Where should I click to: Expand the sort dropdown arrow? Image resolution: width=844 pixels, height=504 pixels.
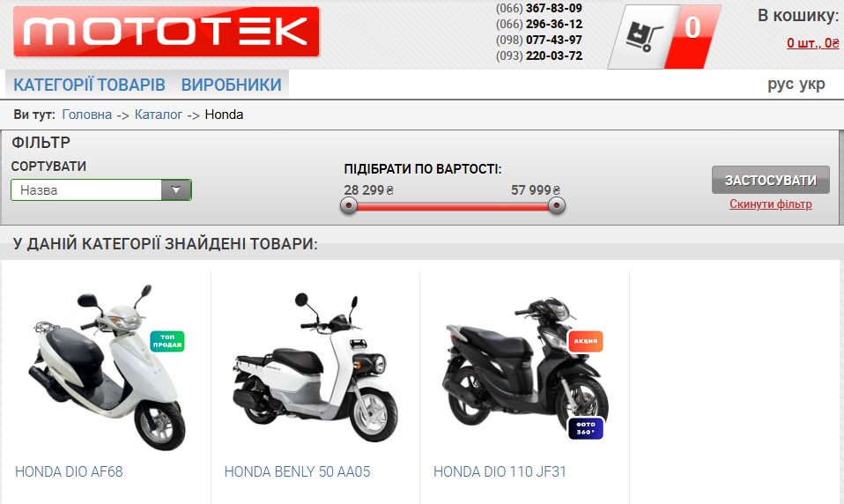[x=176, y=189]
